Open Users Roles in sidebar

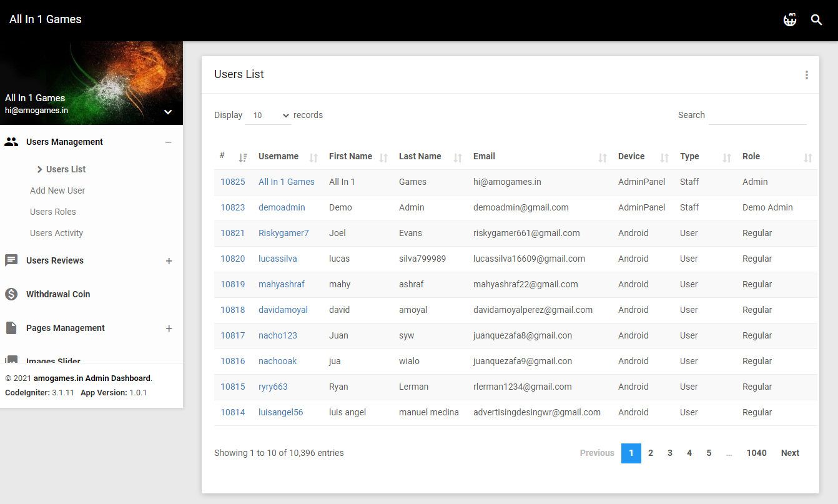point(53,212)
